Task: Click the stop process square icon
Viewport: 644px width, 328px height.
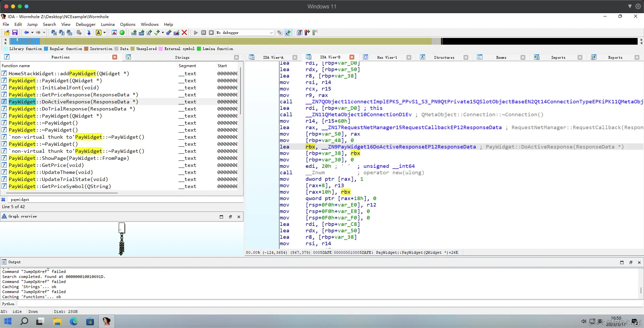Action: point(211,33)
